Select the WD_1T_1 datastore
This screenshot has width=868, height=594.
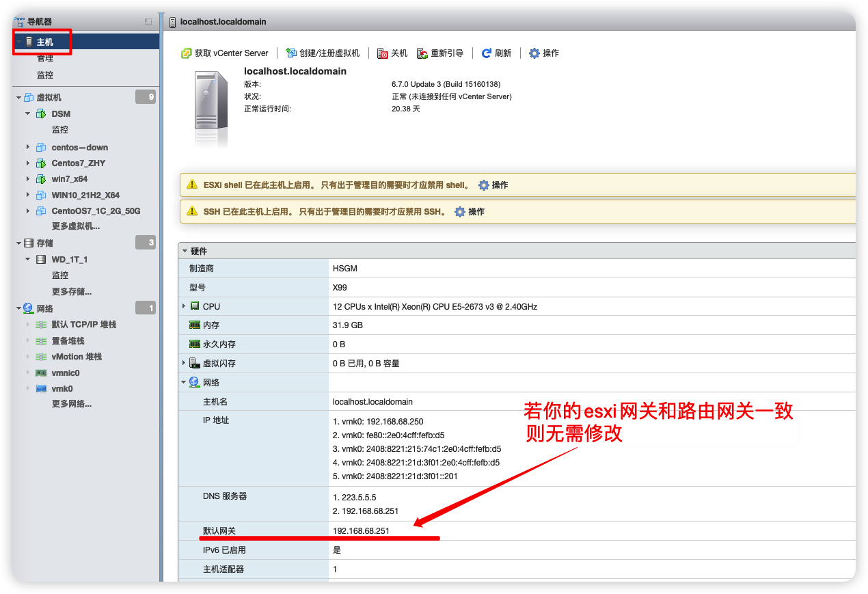click(x=69, y=260)
